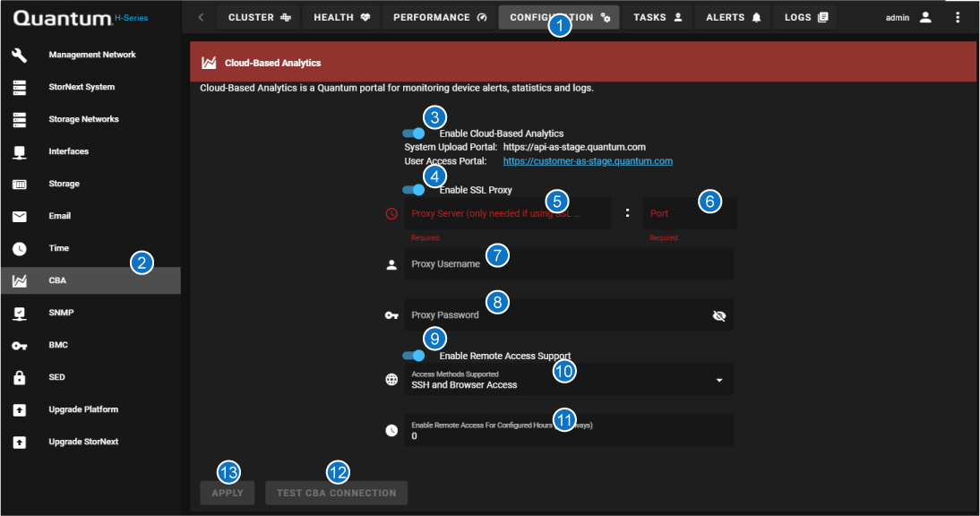Open Management Network wrench icon
The width and height of the screenshot is (980, 516).
20,55
